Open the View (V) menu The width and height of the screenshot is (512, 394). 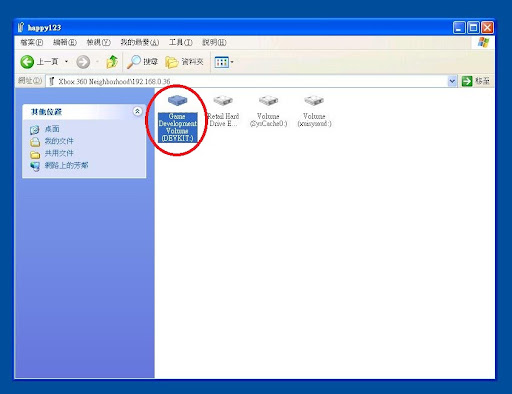click(x=99, y=42)
